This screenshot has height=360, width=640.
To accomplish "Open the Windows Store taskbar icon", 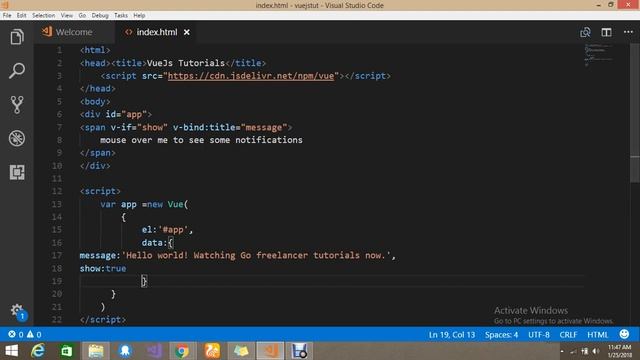I will point(67,351).
